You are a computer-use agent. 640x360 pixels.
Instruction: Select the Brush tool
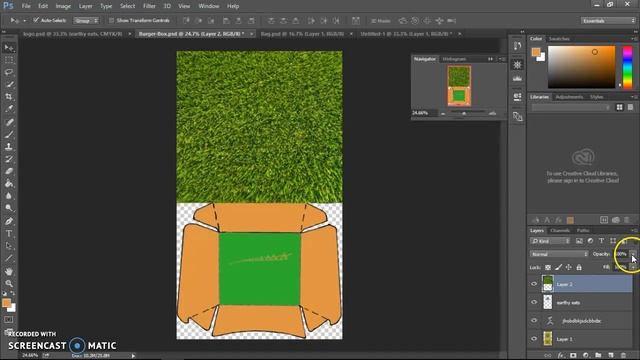(x=9, y=134)
